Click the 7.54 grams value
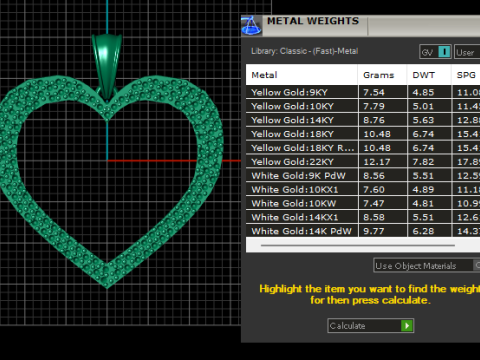Image resolution: width=480 pixels, height=360 pixels. point(374,92)
